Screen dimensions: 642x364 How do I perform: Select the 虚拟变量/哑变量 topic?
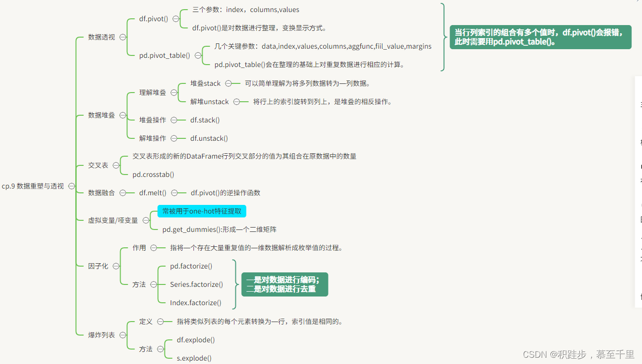pyautogui.click(x=113, y=220)
